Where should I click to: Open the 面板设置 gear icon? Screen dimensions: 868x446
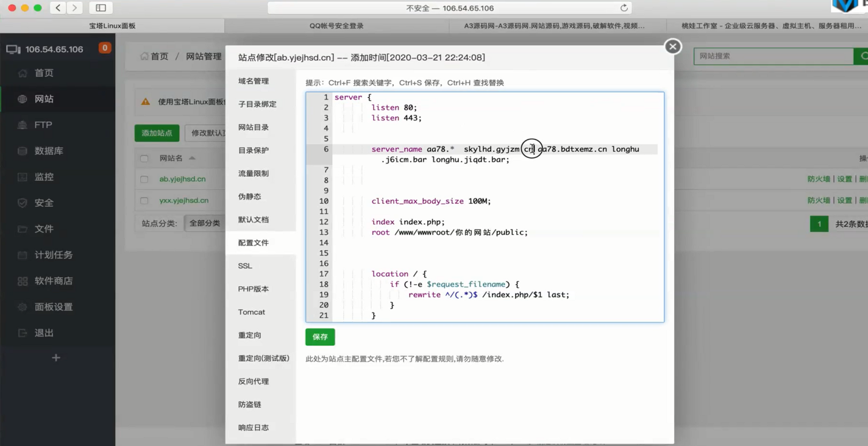click(23, 307)
